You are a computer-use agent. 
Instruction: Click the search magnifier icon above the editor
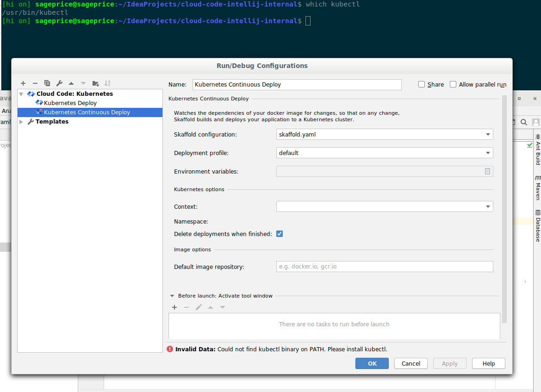coord(523,122)
